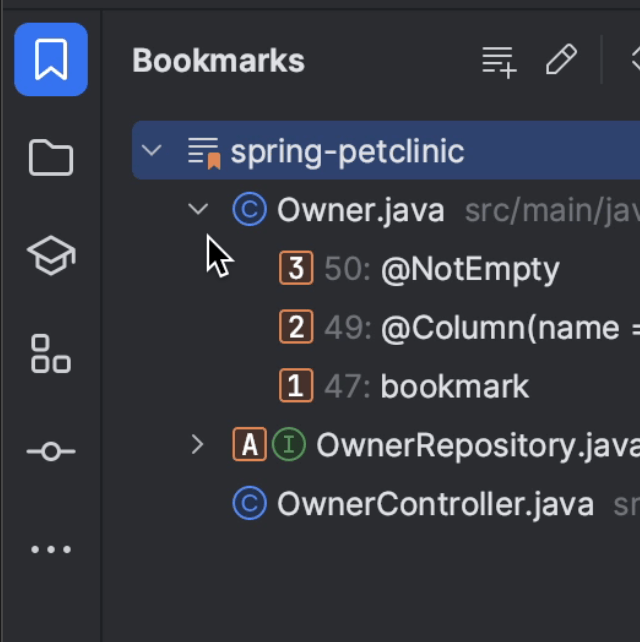Click the Edit pencil icon

(x=561, y=60)
